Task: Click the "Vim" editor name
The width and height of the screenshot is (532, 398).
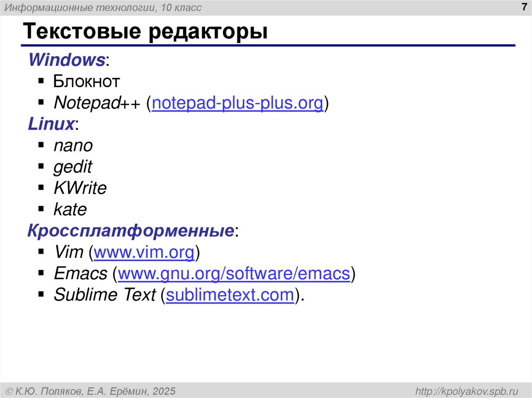Action: click(68, 252)
